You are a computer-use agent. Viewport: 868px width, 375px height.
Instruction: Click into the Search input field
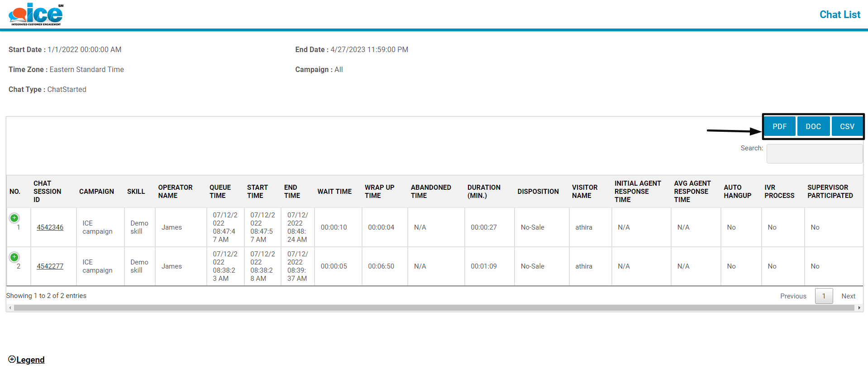tap(814, 154)
